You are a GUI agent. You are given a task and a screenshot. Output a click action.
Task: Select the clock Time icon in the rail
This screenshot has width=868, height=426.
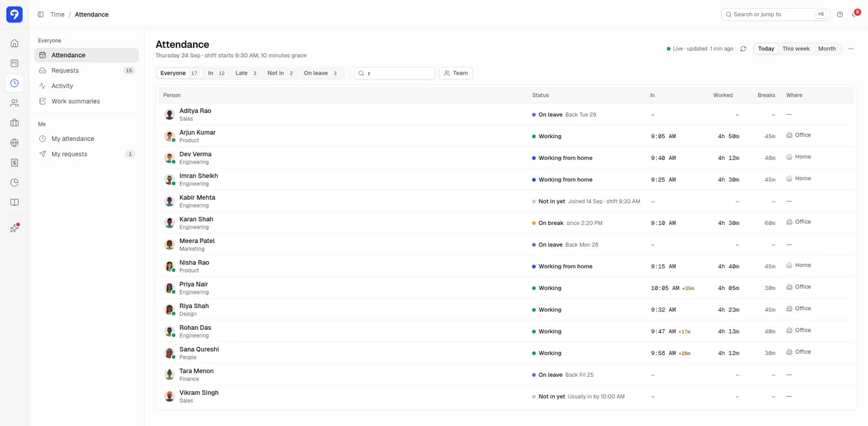coord(14,83)
